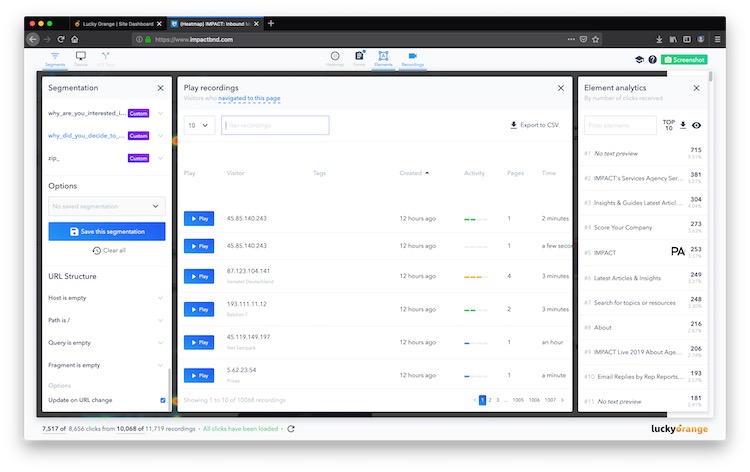Go to recordings page 2

pos(490,400)
